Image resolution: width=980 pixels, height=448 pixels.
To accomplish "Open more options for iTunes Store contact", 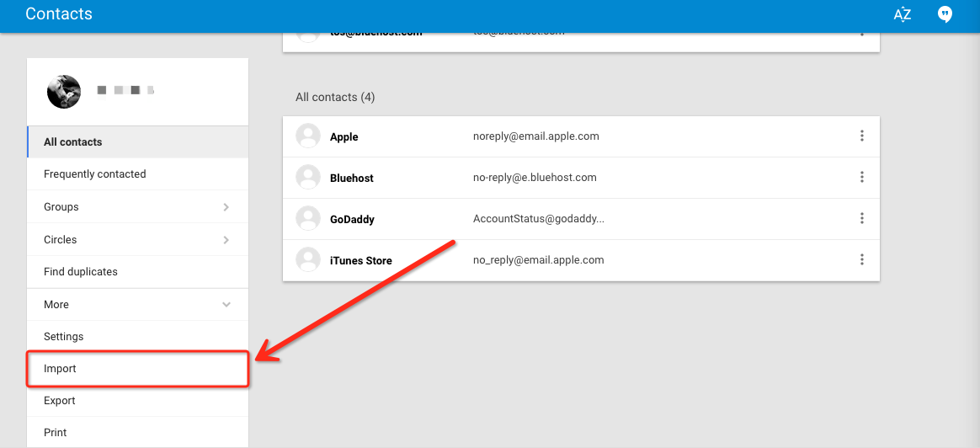I will point(862,260).
